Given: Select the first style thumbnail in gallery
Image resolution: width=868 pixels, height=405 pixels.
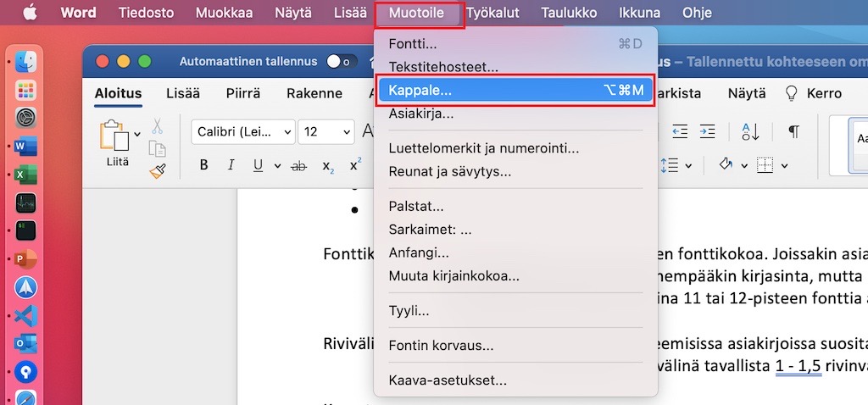Looking at the screenshot, I should [x=859, y=146].
